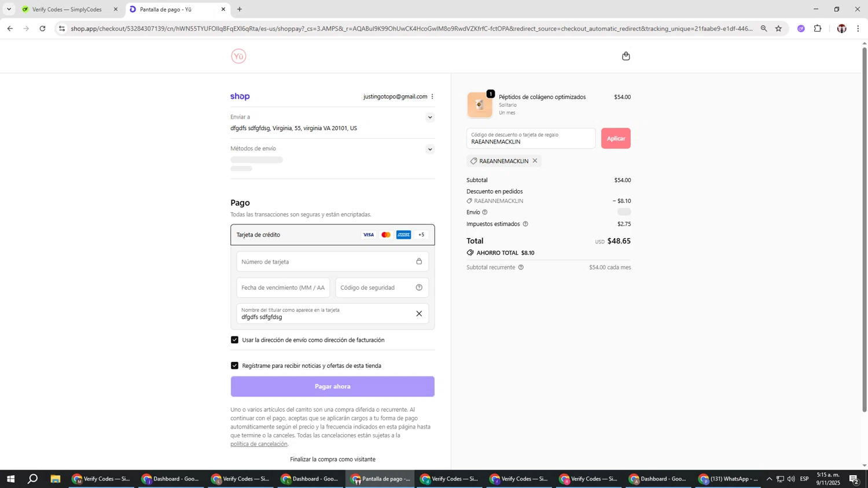Image resolution: width=868 pixels, height=488 pixels.
Task: Show hidden system tray icons
Action: coord(769,479)
